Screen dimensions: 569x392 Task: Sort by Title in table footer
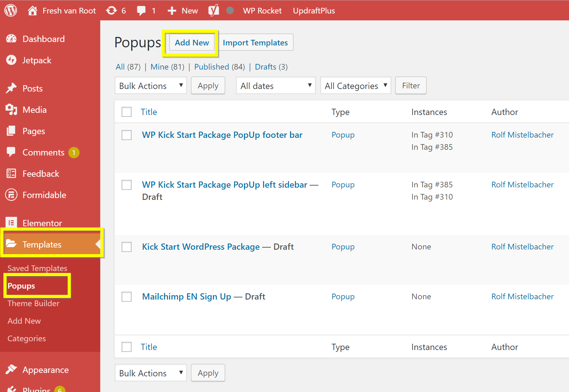pos(149,347)
